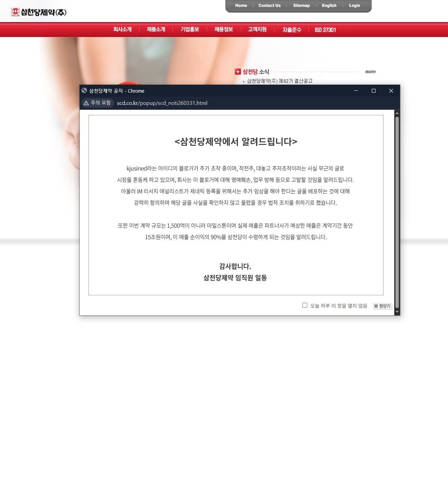Click the red plus icon beside 삼천당 소식
Screen dimensions: 448x482
tap(238, 72)
